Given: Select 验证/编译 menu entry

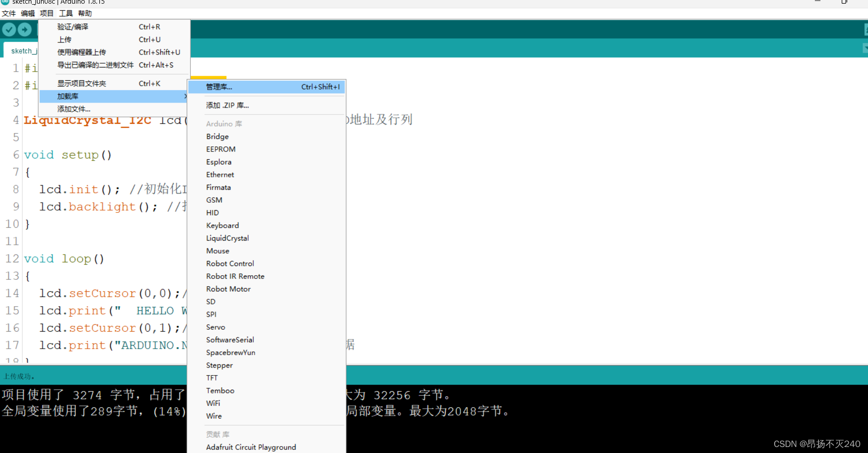Looking at the screenshot, I should [x=114, y=27].
